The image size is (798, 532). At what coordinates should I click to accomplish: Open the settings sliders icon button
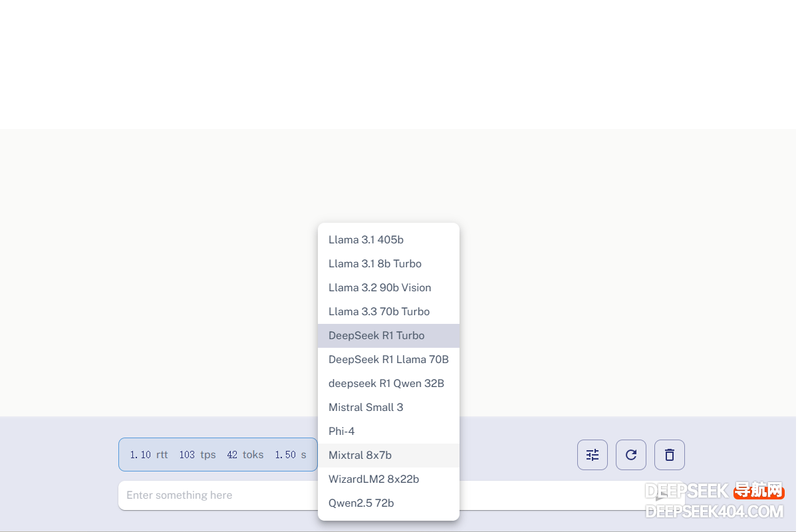point(593,455)
